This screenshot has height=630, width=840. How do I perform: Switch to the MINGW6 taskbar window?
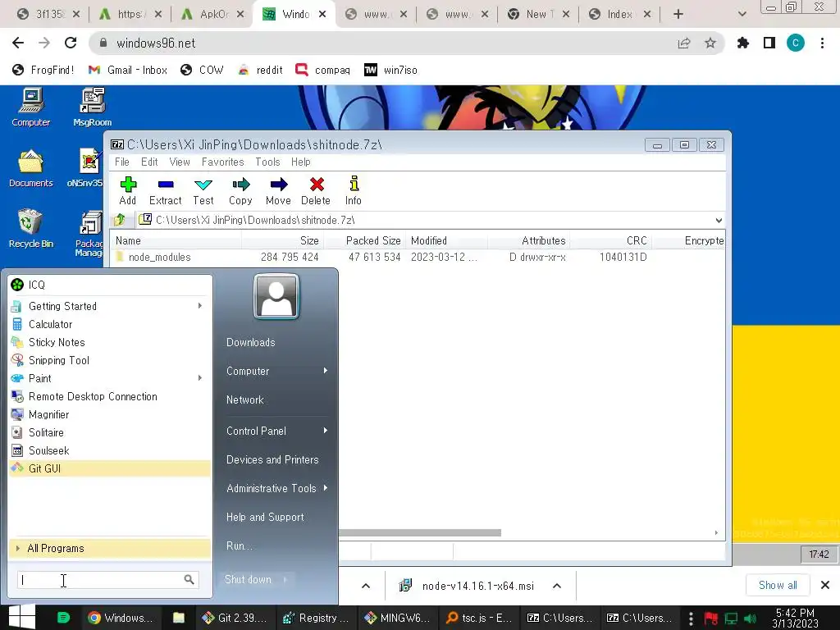point(398,618)
